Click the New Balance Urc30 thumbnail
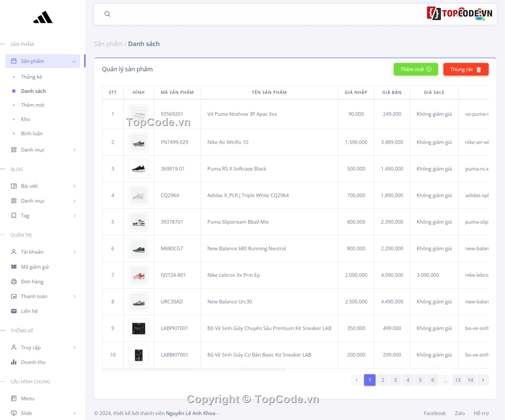 139,302
